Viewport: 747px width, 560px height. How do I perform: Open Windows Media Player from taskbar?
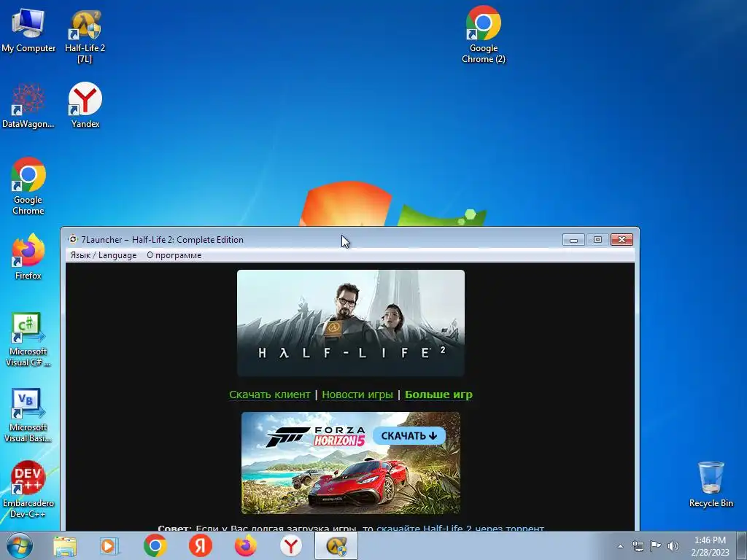pos(109,545)
